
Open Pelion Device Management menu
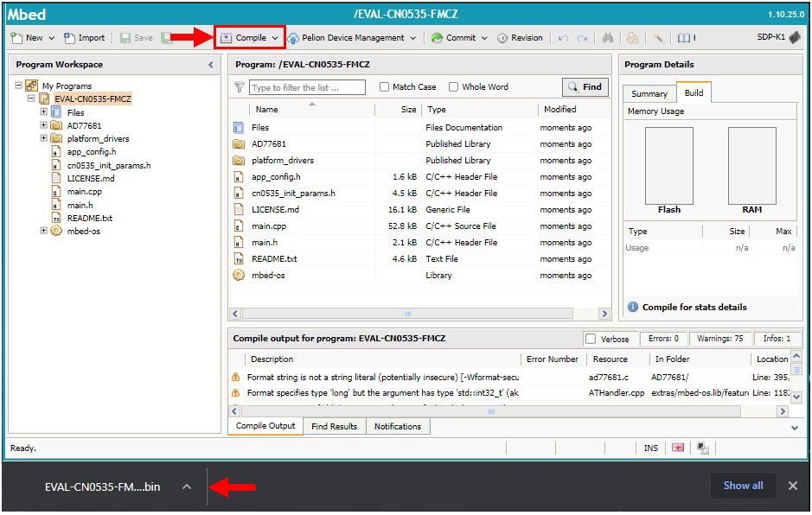[x=346, y=38]
